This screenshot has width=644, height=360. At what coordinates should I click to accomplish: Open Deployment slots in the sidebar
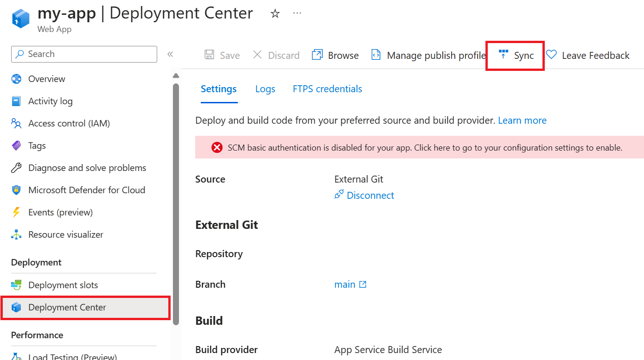63,285
